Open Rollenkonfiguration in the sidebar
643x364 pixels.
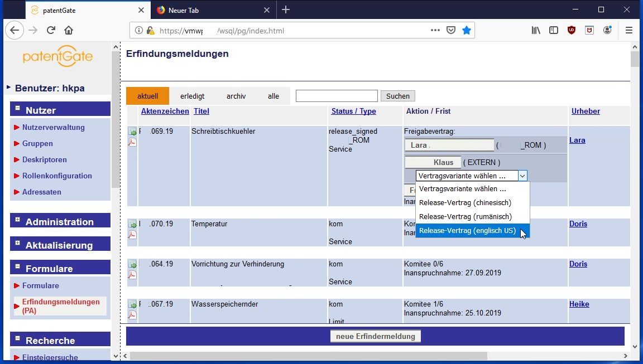point(57,176)
